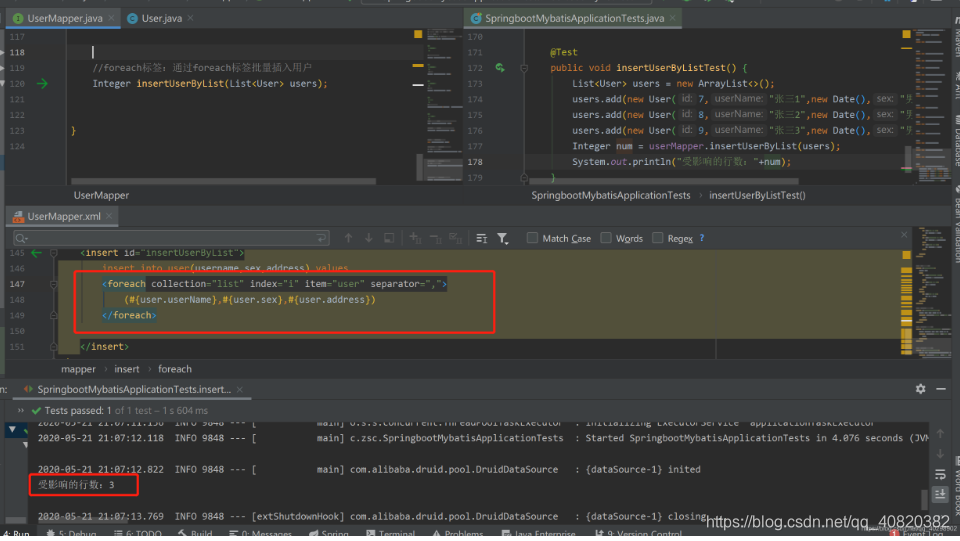Collapse the insert tag fold on line 145
Viewport: 960px width, 541px height.
[54, 253]
